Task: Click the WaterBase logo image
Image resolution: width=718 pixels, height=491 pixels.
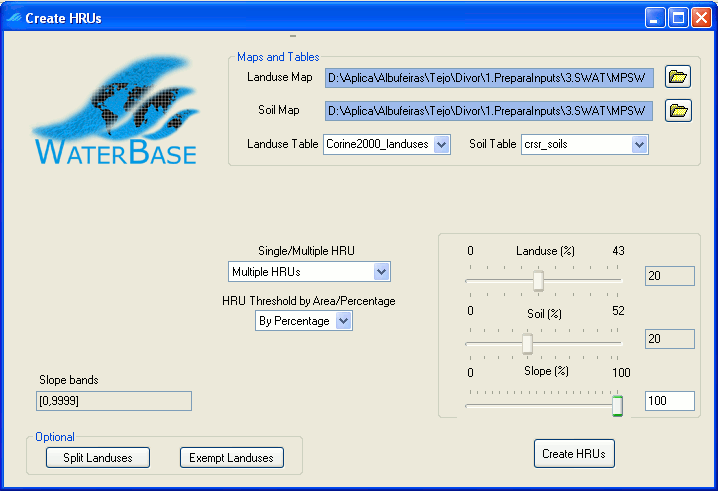Action: (115, 112)
